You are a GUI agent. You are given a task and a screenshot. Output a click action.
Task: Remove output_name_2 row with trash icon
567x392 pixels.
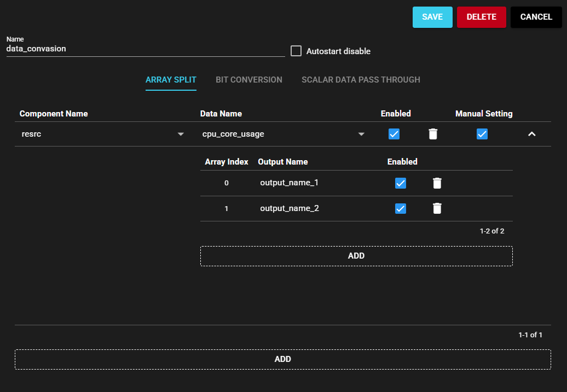click(437, 208)
